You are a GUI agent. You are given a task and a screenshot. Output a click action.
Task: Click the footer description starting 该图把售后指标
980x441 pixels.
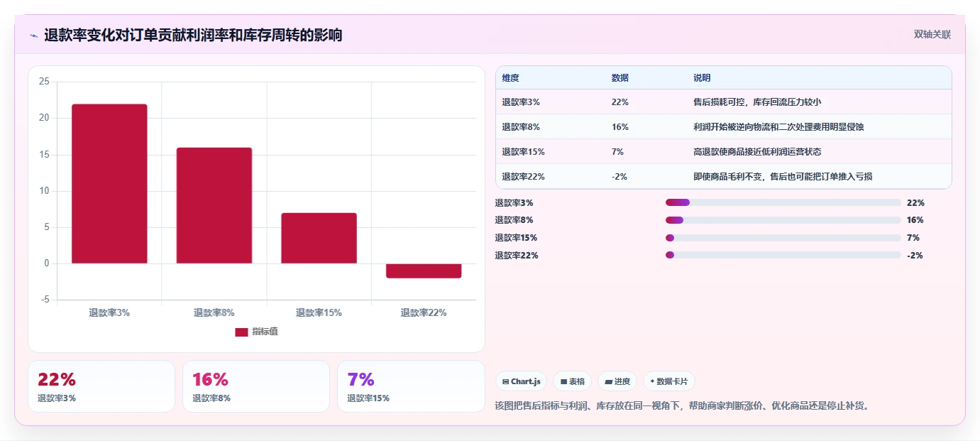point(682,406)
